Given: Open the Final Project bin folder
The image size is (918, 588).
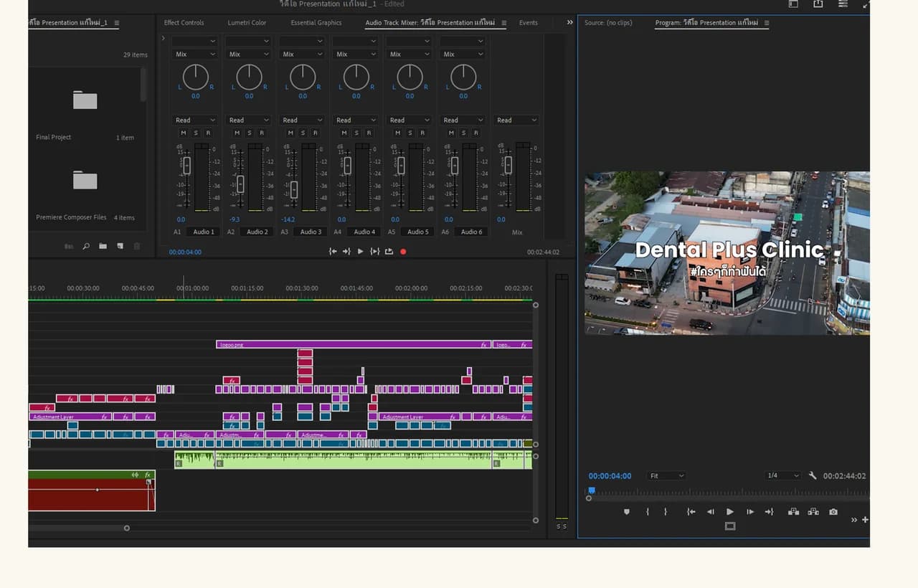Looking at the screenshot, I should coord(85,100).
